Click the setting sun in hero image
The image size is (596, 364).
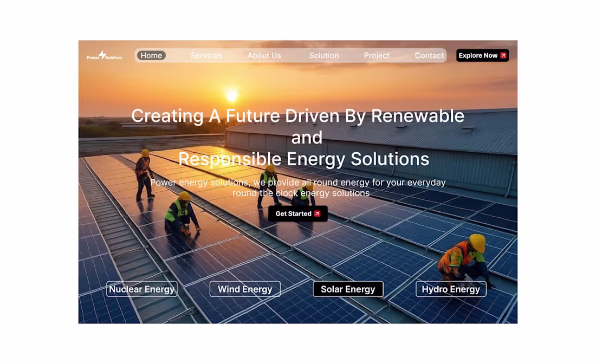(x=231, y=95)
